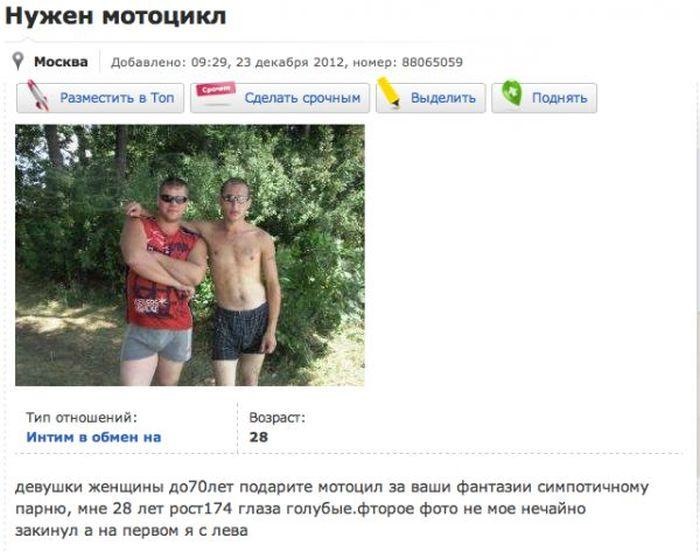Image resolution: width=700 pixels, height=552 pixels.
Task: Click the ad description paragraph text
Action: pyautogui.click(x=331, y=508)
